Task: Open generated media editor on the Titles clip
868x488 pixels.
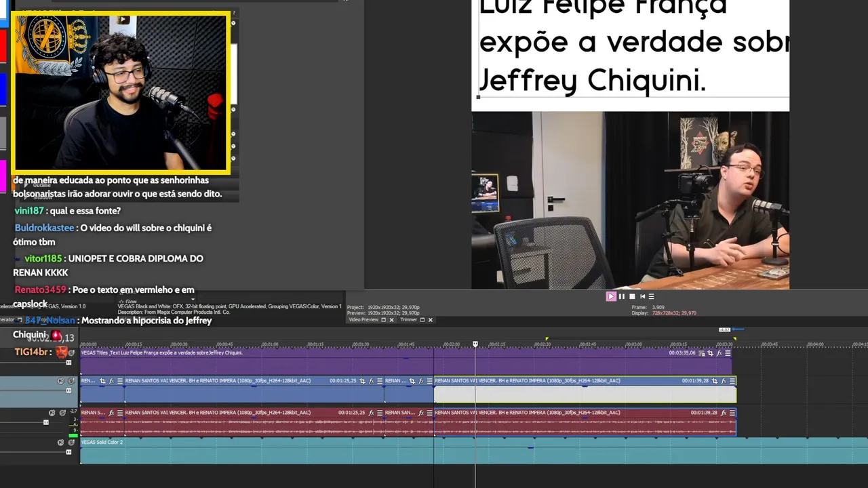Action: click(x=702, y=353)
